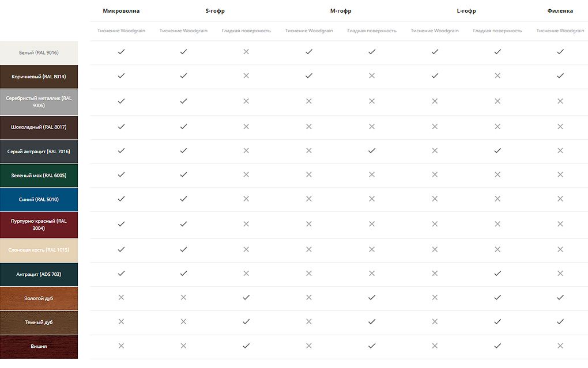Select the Микроволна column header
Image resolution: width=588 pixels, height=368 pixels.
coord(121,11)
